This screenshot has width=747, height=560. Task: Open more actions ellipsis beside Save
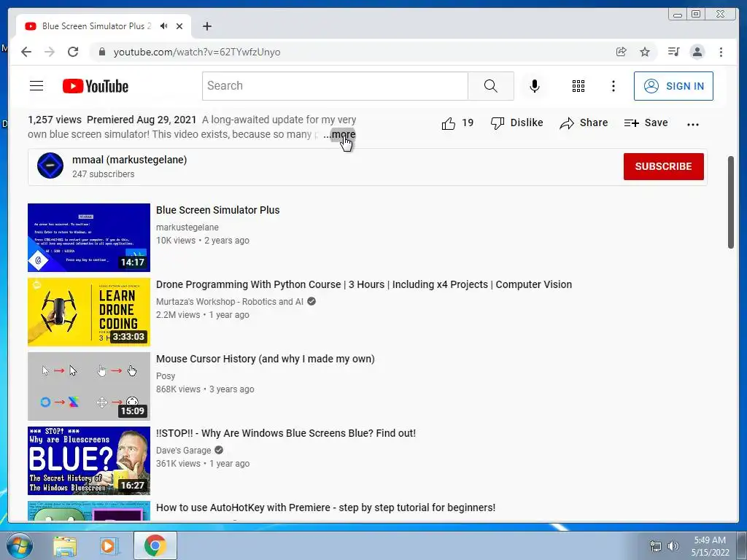pyautogui.click(x=693, y=124)
